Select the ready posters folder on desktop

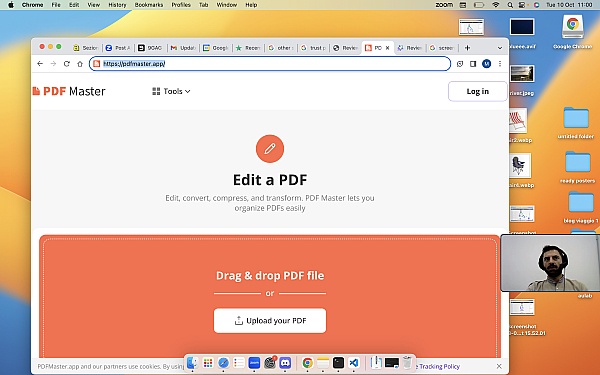(x=577, y=167)
